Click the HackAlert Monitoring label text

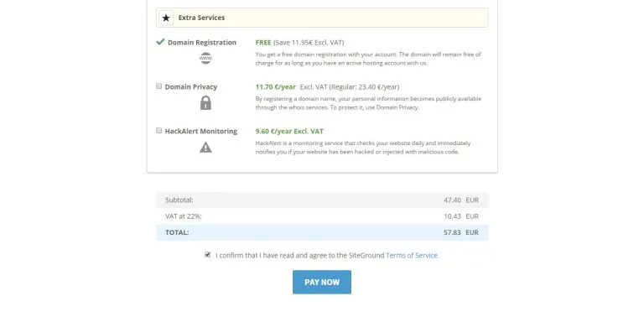point(201,131)
